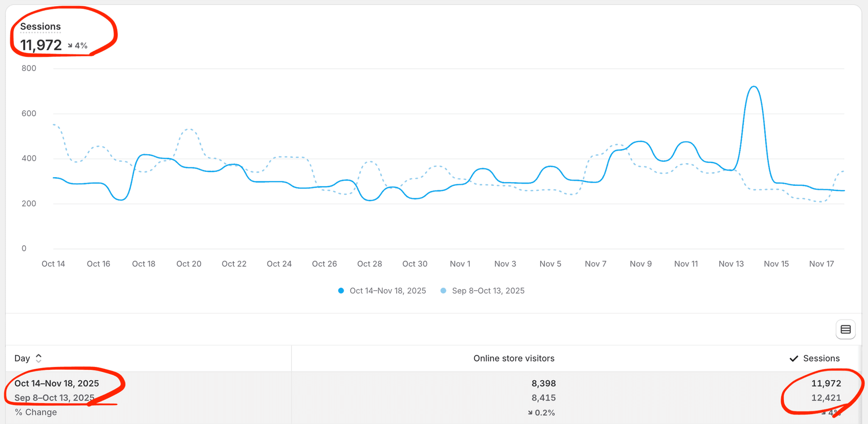Click the decline arrow beside the 0.2% change value

[x=530, y=412]
